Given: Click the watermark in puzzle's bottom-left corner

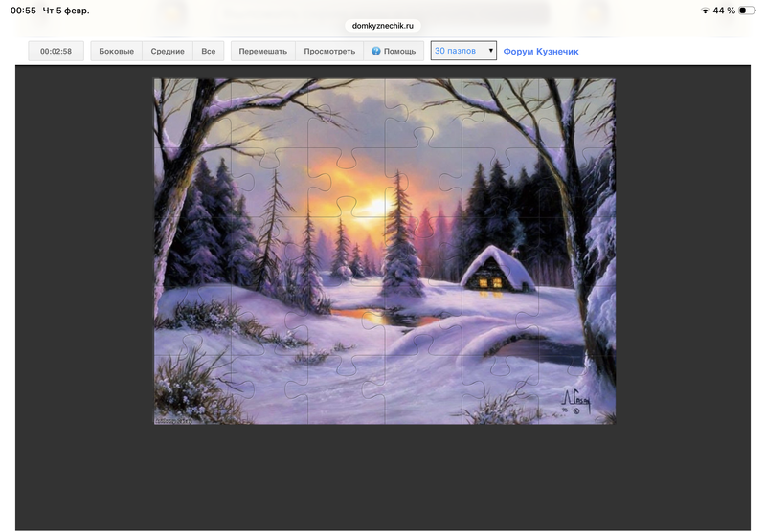Looking at the screenshot, I should click(173, 418).
